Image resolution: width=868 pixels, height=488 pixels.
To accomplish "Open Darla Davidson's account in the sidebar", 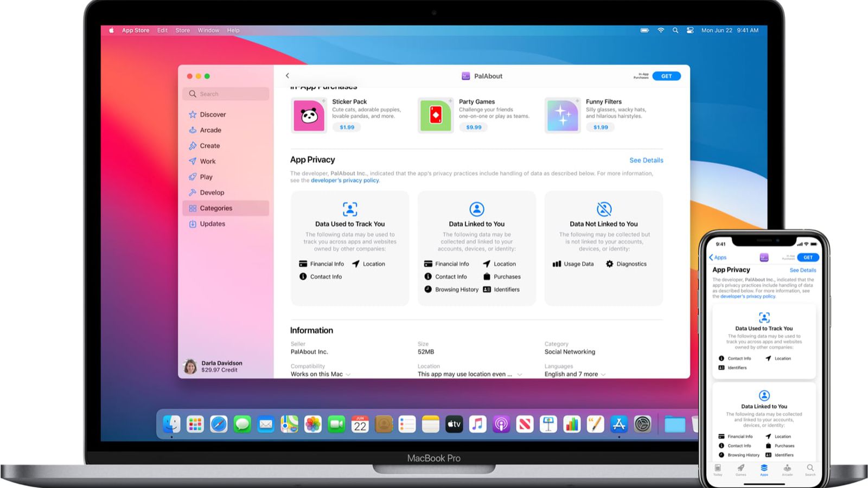I will tap(214, 367).
